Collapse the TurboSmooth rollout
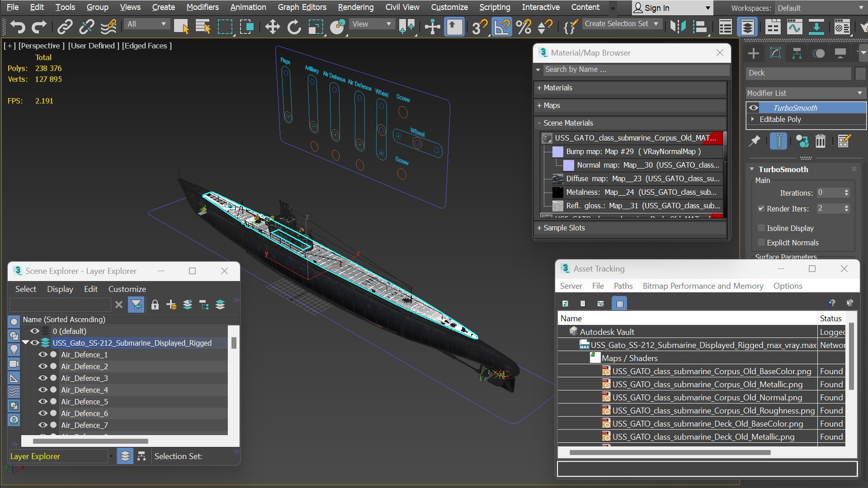The image size is (868, 488). pyautogui.click(x=752, y=169)
